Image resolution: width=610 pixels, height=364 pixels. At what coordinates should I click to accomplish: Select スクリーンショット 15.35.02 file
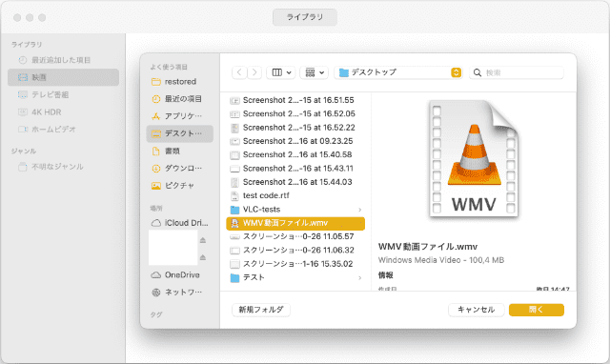coord(295,264)
